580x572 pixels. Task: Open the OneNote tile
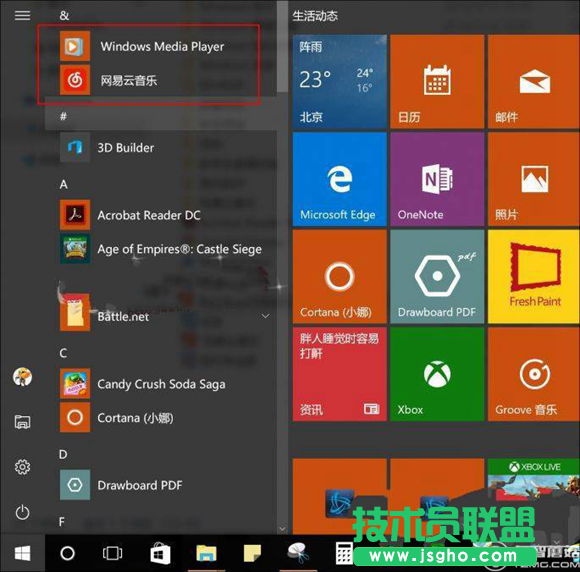(x=437, y=179)
